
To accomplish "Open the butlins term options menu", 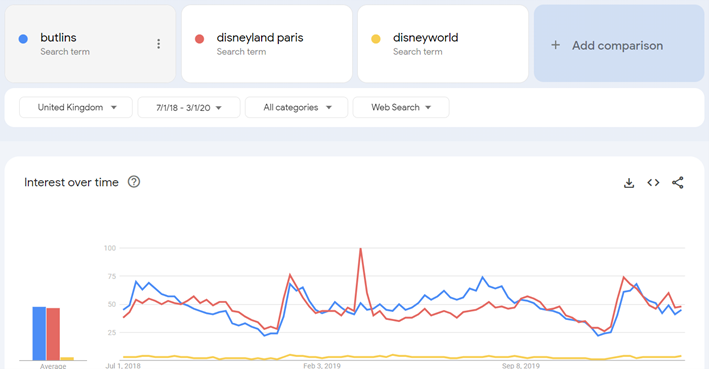I will pos(158,44).
